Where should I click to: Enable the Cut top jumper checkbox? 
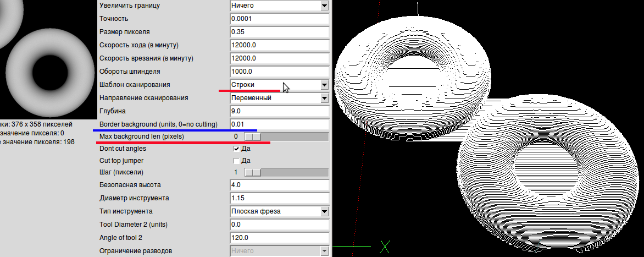(x=236, y=160)
